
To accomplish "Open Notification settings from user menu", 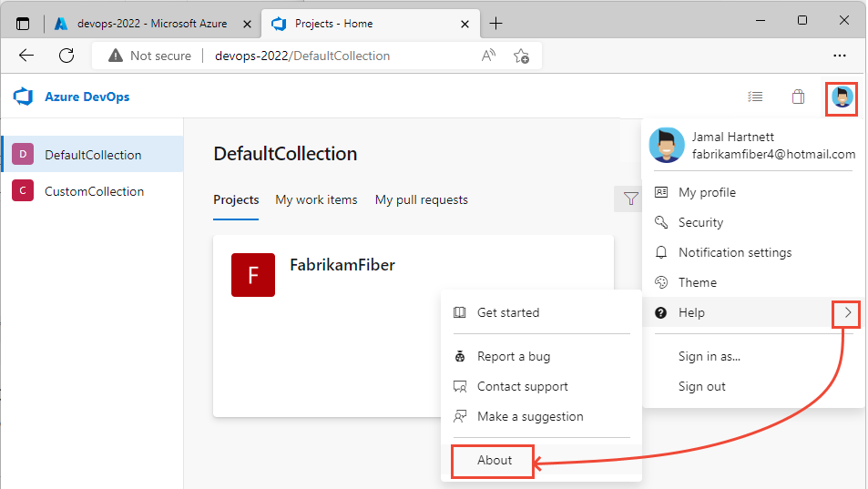I will 753,252.
